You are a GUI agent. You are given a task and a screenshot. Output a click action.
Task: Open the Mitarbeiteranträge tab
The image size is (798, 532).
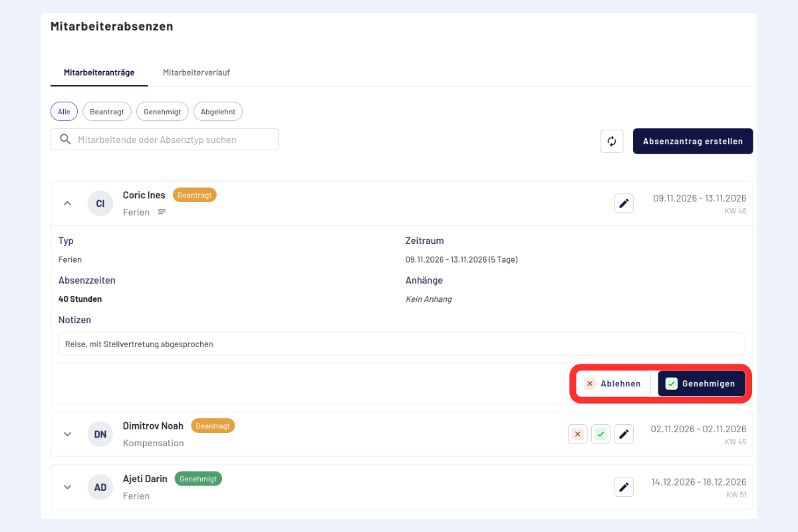[99, 72]
